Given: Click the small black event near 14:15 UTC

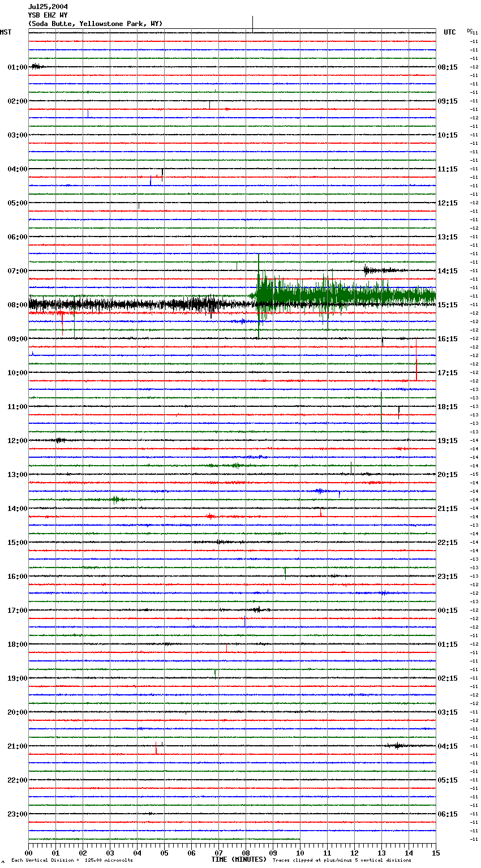Looking at the screenshot, I should [385, 270].
